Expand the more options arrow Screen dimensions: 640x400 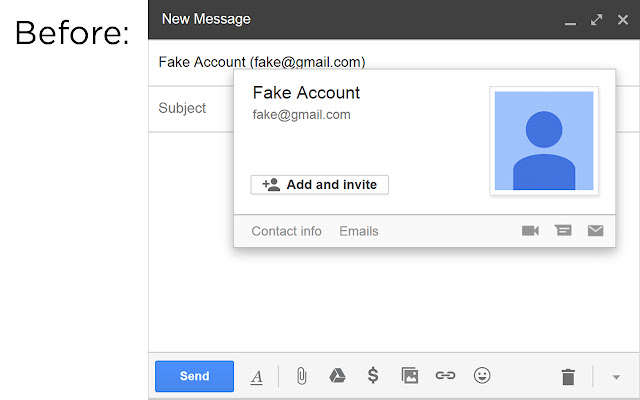(616, 377)
